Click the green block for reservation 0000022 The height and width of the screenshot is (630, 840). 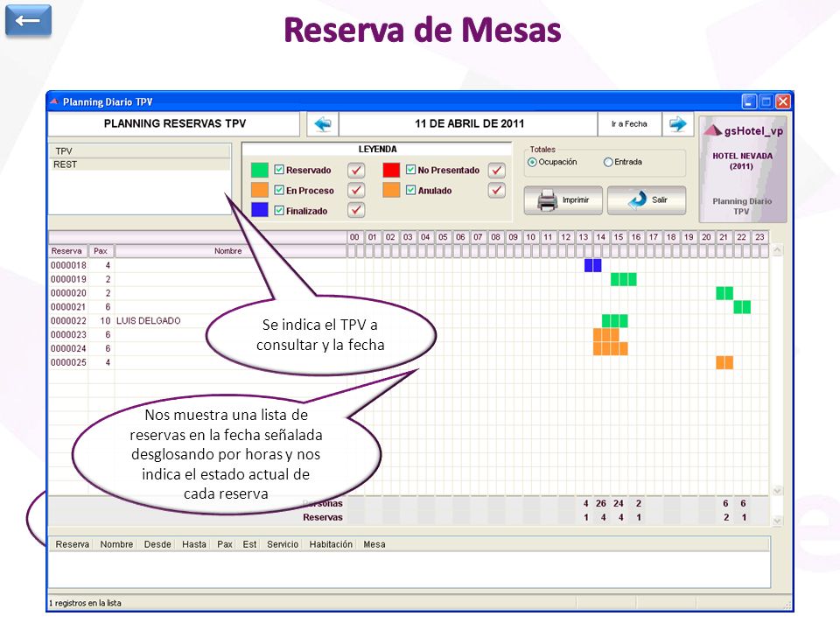coord(614,321)
